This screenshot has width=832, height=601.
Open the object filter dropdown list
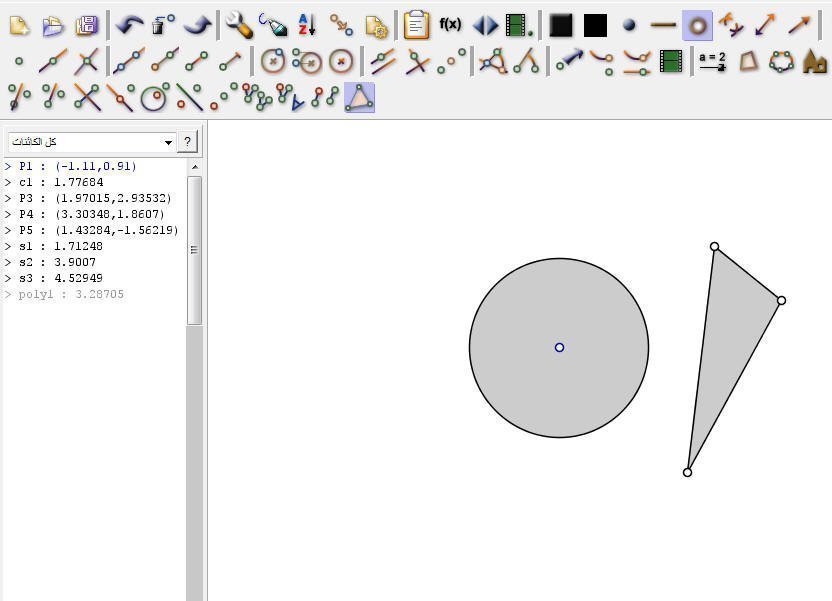[92, 142]
